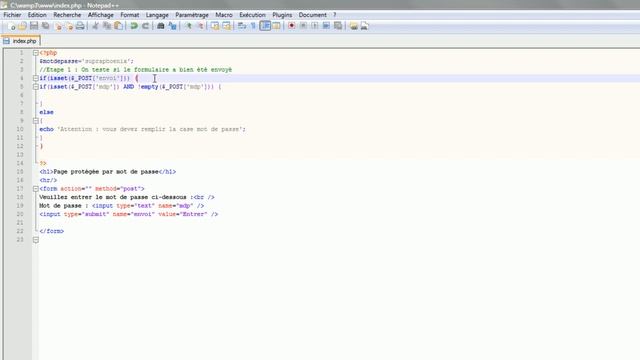Undo the last edit with green arrow
This screenshot has width=640, height=360.
pyautogui.click(x=134, y=26)
